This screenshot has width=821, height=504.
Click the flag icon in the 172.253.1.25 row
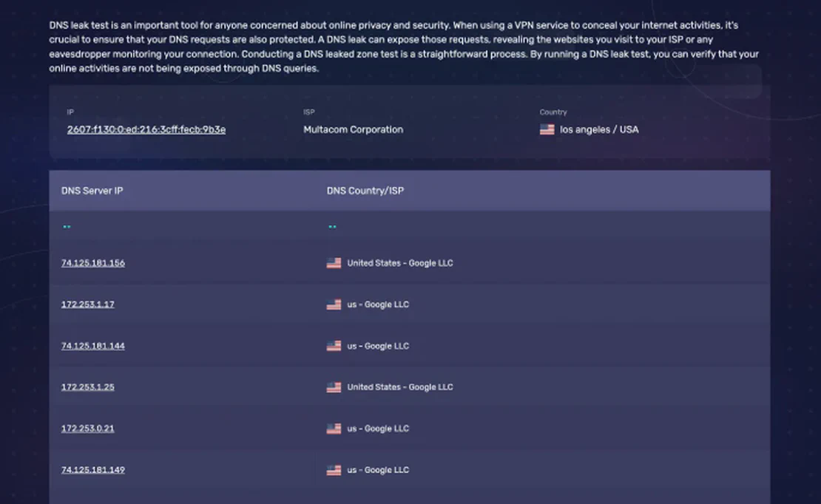click(334, 387)
